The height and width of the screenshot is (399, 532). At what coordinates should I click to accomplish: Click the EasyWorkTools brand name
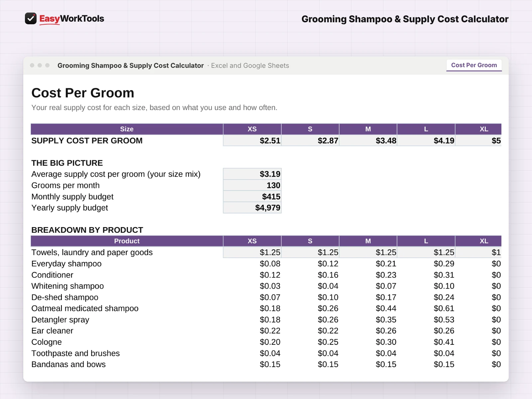[x=72, y=19]
